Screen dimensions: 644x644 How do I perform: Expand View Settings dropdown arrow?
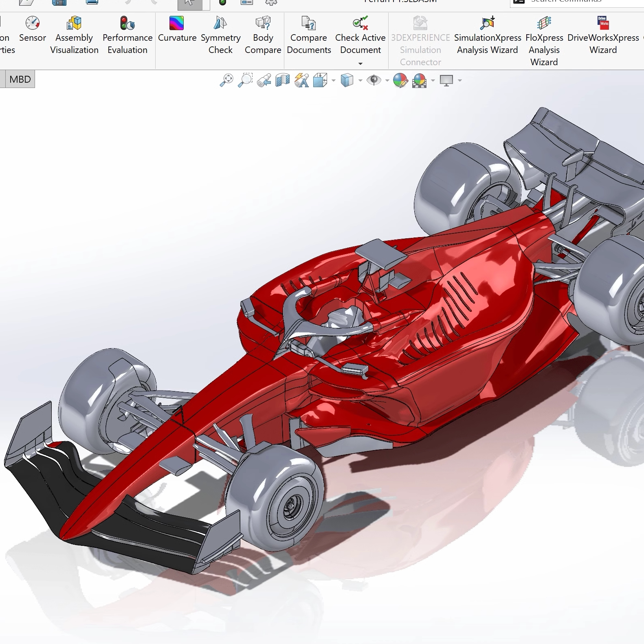point(460,81)
